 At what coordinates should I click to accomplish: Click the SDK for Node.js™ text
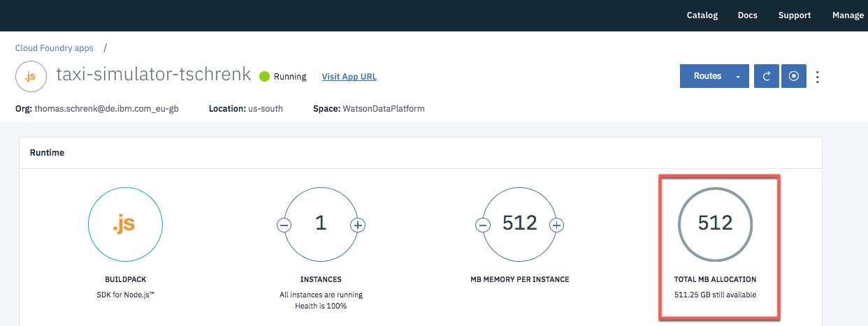click(125, 295)
